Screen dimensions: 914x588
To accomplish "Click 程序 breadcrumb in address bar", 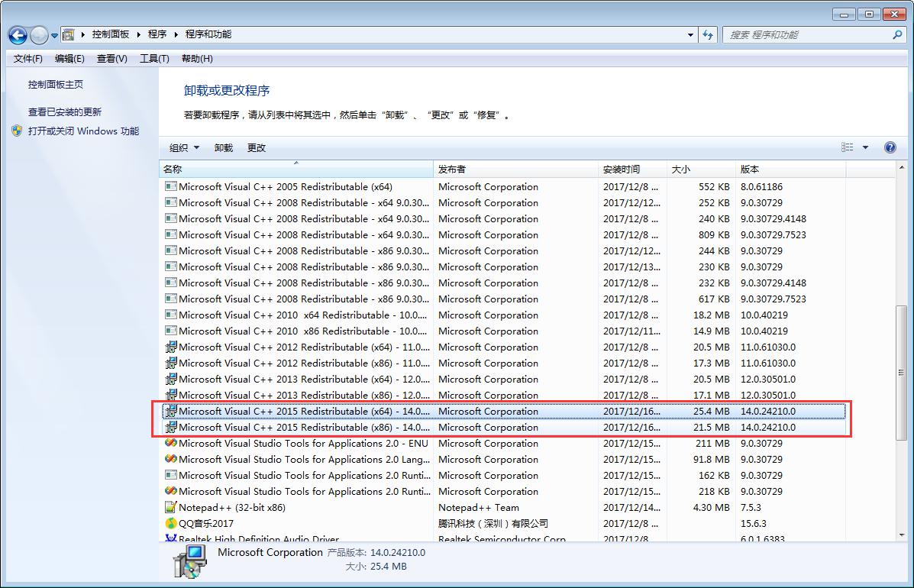I will coord(157,34).
